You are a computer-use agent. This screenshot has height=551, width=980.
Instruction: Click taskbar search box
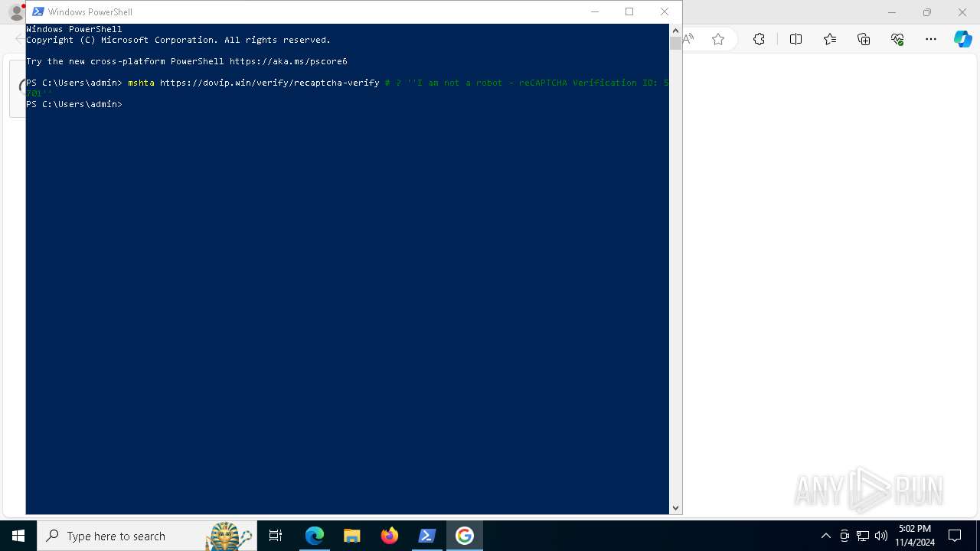pos(147,536)
